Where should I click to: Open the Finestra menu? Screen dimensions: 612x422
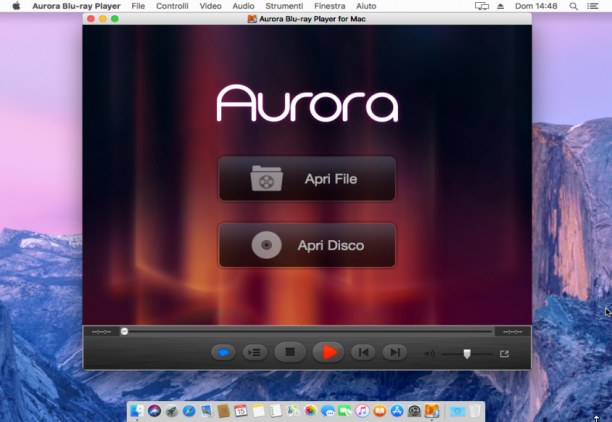[330, 6]
